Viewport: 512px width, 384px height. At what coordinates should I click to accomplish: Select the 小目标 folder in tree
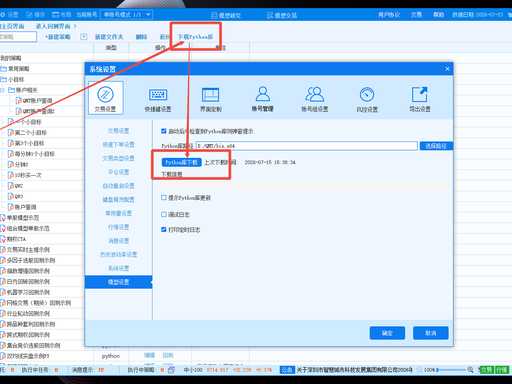[x=13, y=79]
